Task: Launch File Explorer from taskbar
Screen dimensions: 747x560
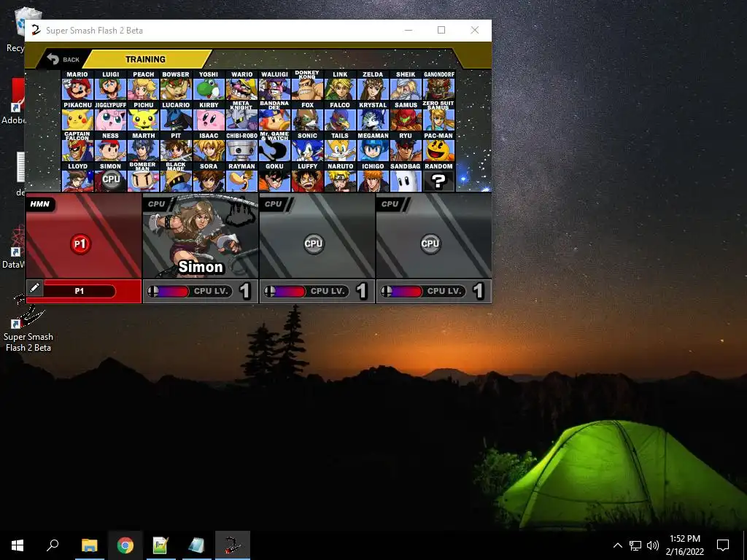Action: coord(89,545)
